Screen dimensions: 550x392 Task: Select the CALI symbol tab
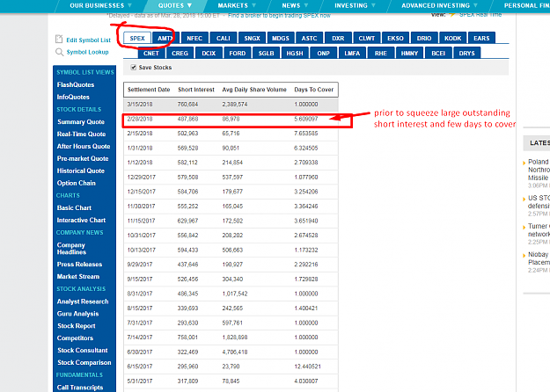pos(224,38)
